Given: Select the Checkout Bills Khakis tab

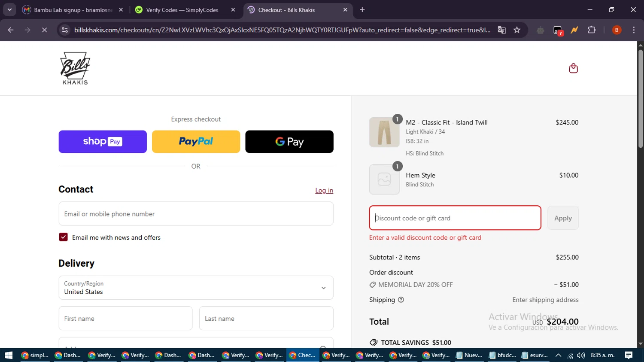Looking at the screenshot, I should (x=298, y=10).
